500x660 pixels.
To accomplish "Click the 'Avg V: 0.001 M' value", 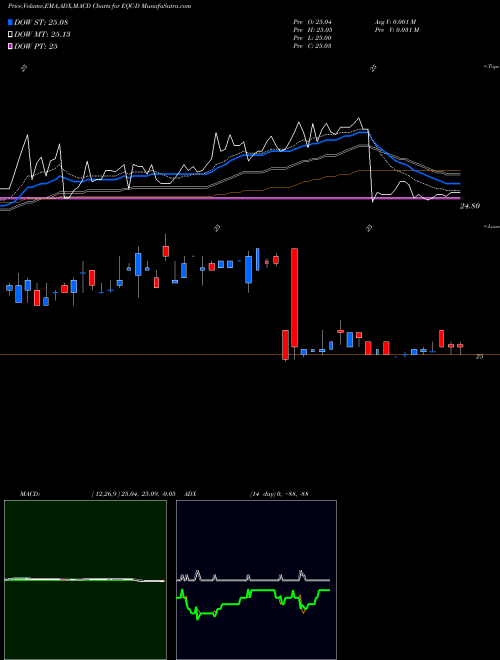I will point(395,22).
